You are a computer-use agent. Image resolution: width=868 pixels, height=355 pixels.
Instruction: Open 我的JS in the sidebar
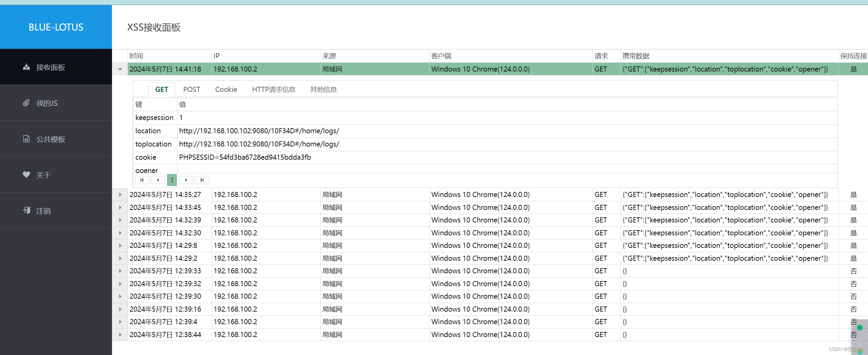point(56,103)
